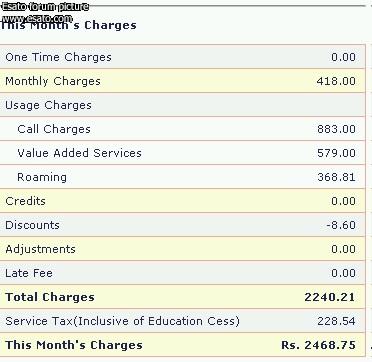The width and height of the screenshot is (372, 362).
Task: Click the bold Total Charges label
Action: tap(50, 297)
